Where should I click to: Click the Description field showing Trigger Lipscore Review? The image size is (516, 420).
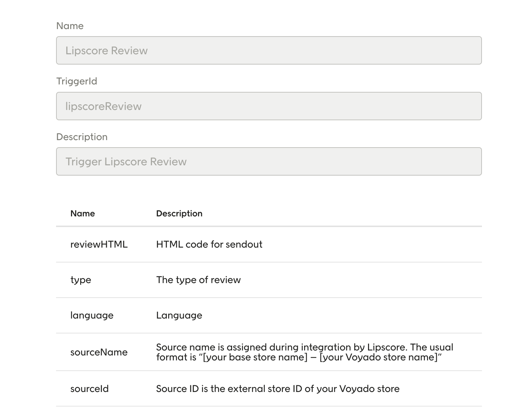(x=269, y=161)
